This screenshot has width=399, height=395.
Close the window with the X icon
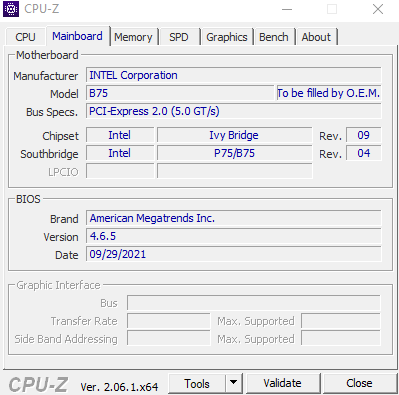(378, 9)
